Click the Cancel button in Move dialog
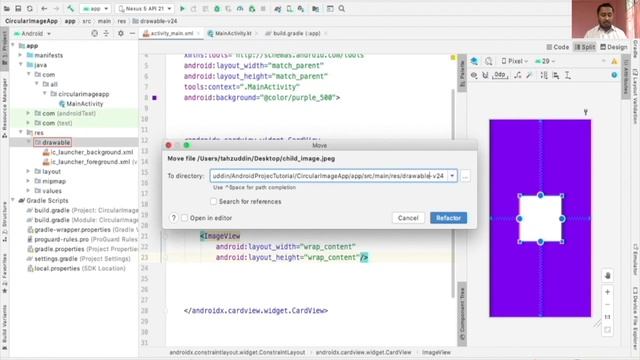The width and height of the screenshot is (640, 360). (x=408, y=218)
